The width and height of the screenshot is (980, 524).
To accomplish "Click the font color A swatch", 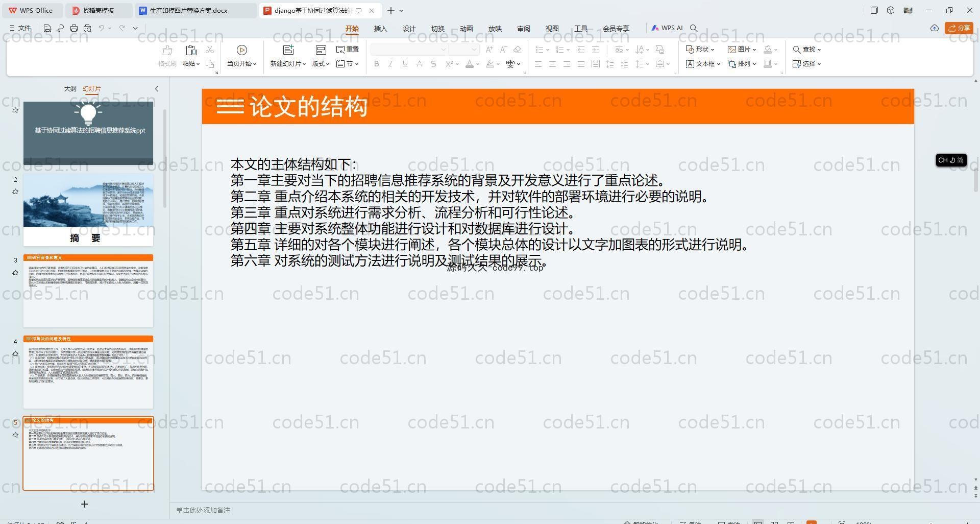I will [469, 64].
